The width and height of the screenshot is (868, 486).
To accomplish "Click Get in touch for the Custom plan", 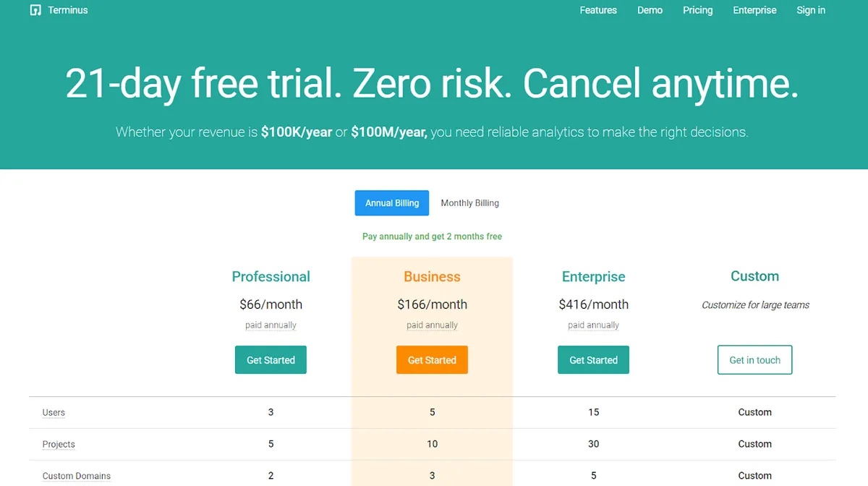I will pyautogui.click(x=754, y=359).
